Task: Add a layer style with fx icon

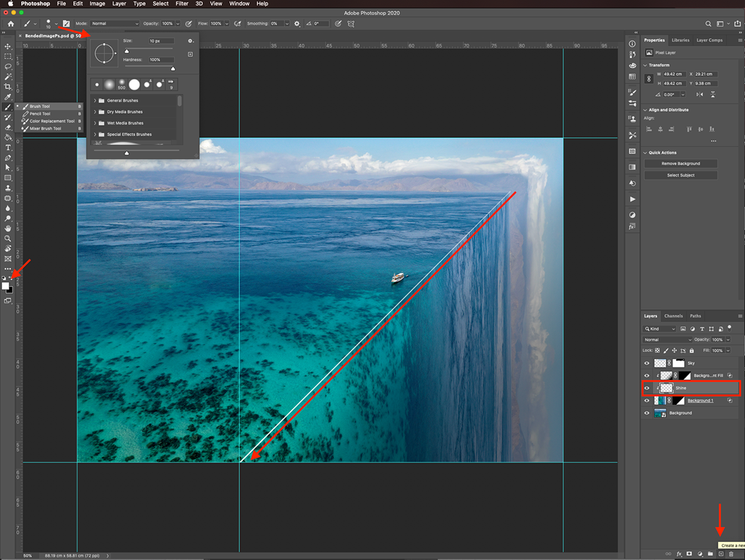Action: (x=679, y=553)
